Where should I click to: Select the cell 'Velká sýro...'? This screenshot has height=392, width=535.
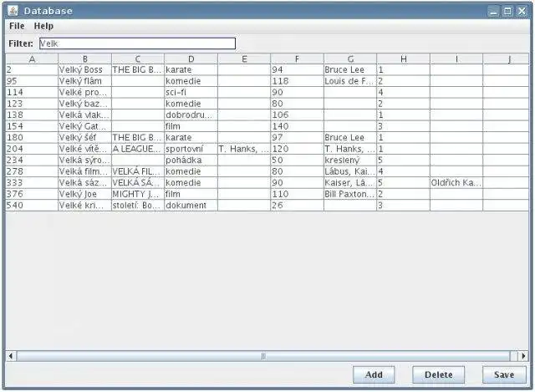(x=85, y=160)
